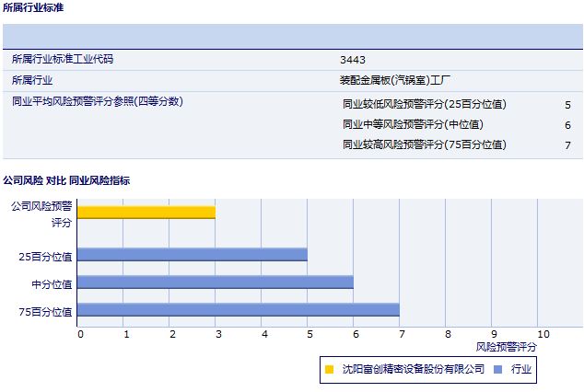Click the legend text 行业
584x392 pixels.
tap(521, 369)
